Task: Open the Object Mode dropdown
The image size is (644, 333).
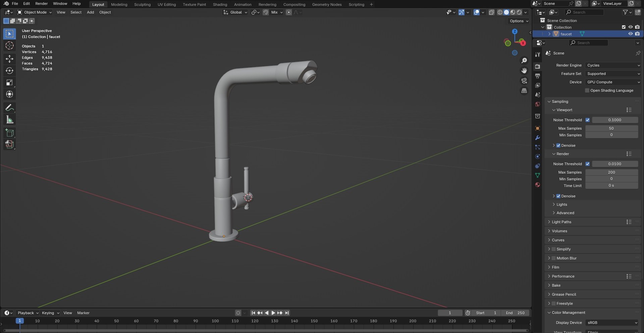Action: [x=35, y=12]
